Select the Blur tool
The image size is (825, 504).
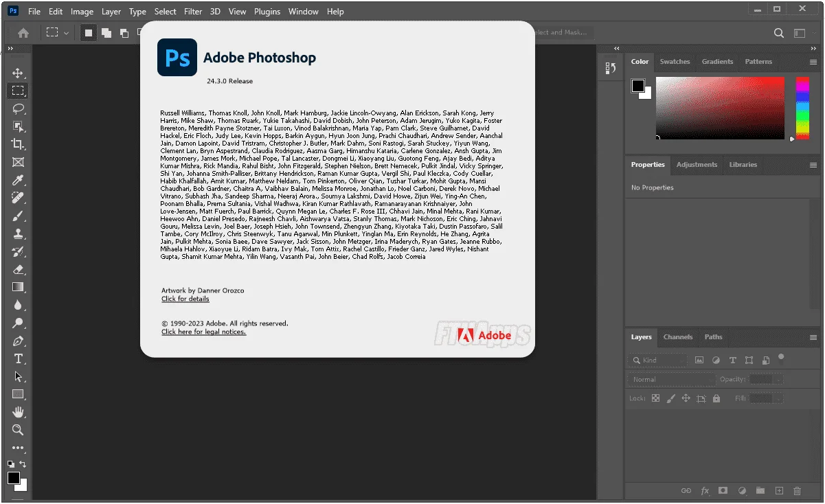point(18,305)
